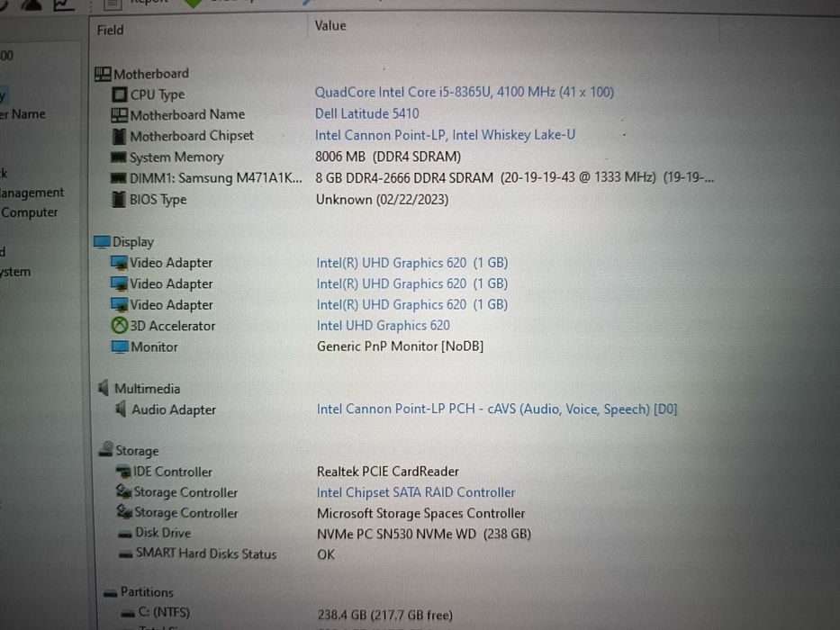The image size is (840, 630).
Task: Click the Field column header
Action: click(111, 30)
